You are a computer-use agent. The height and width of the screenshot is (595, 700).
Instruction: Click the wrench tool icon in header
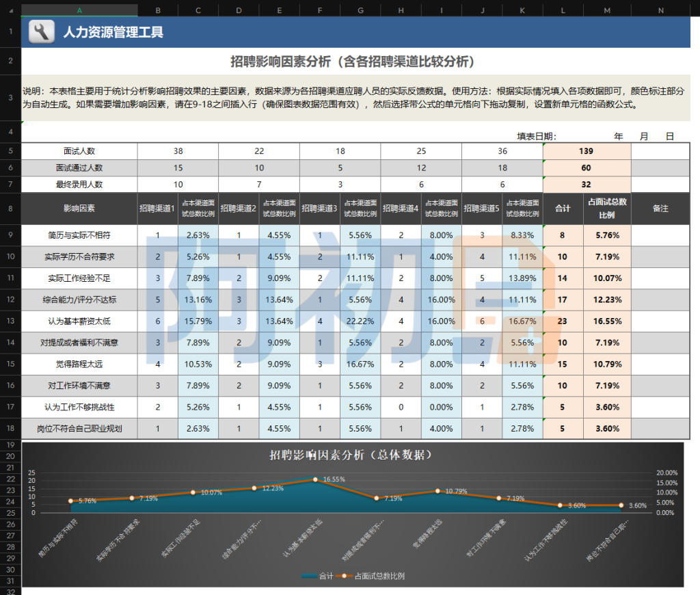tap(42, 31)
